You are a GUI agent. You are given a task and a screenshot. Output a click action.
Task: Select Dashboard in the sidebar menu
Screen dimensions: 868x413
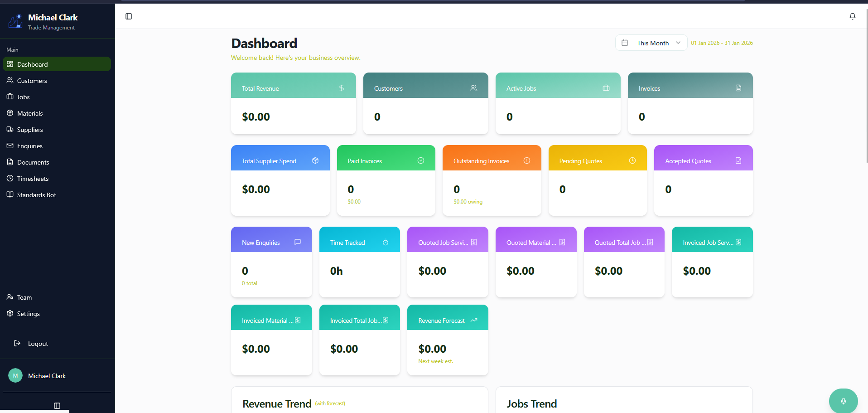pyautogui.click(x=32, y=64)
